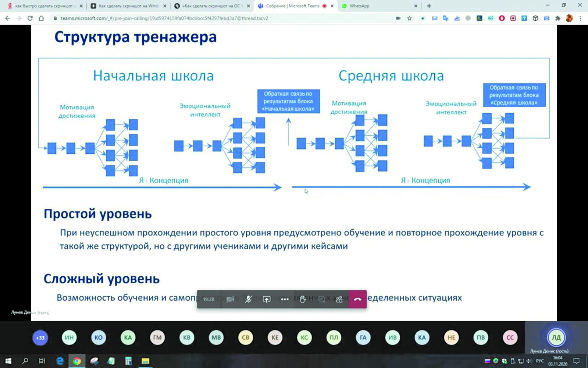
Task: Open the share screen tray
Action: 267,299
